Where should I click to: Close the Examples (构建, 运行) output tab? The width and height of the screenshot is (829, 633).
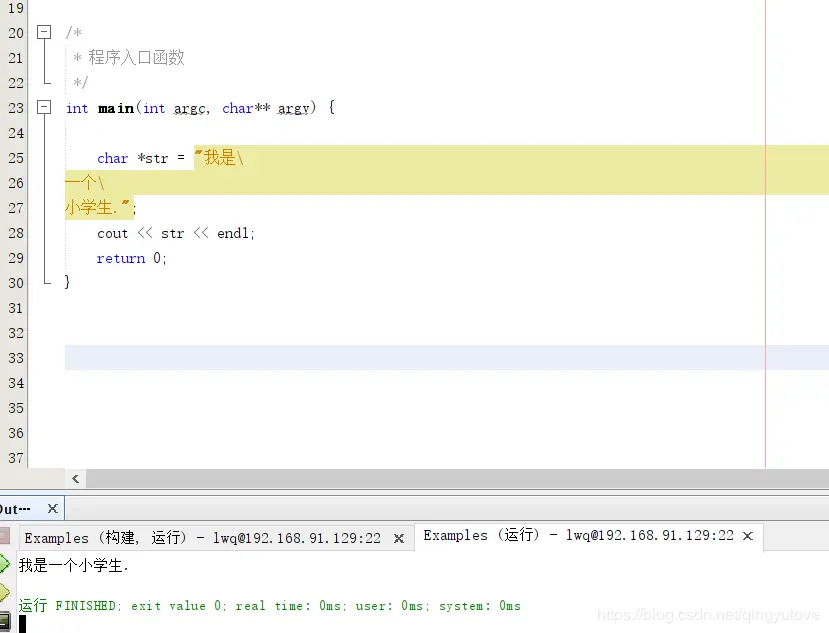click(399, 538)
